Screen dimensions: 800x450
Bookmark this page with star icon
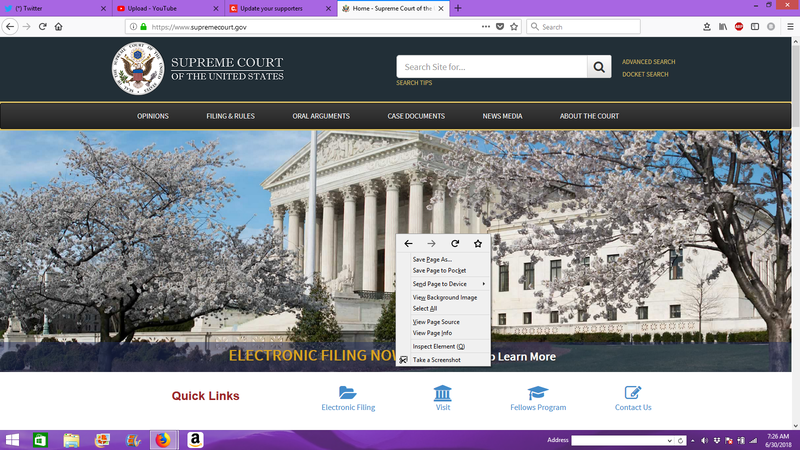click(x=514, y=26)
